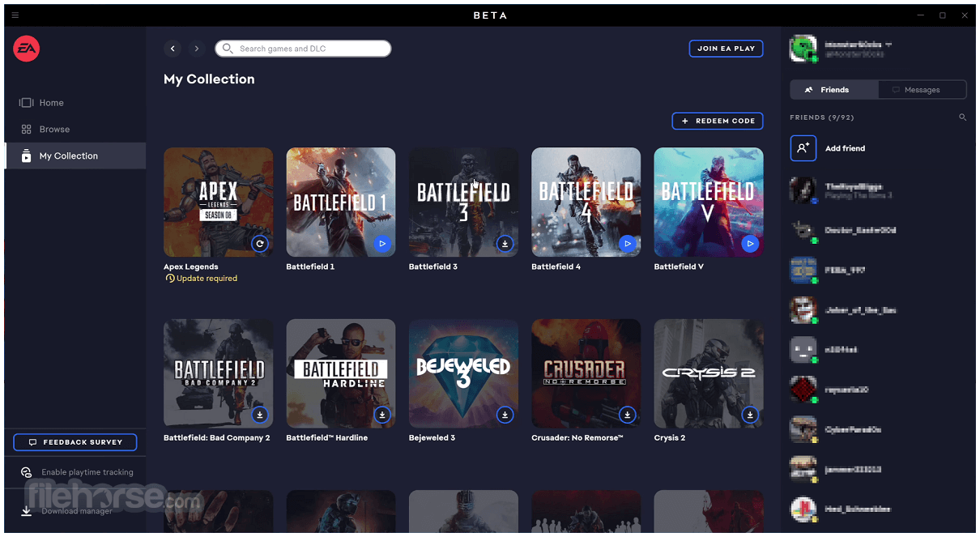The height and width of the screenshot is (537, 980).
Task: Click the EA logo icon
Action: click(x=26, y=49)
